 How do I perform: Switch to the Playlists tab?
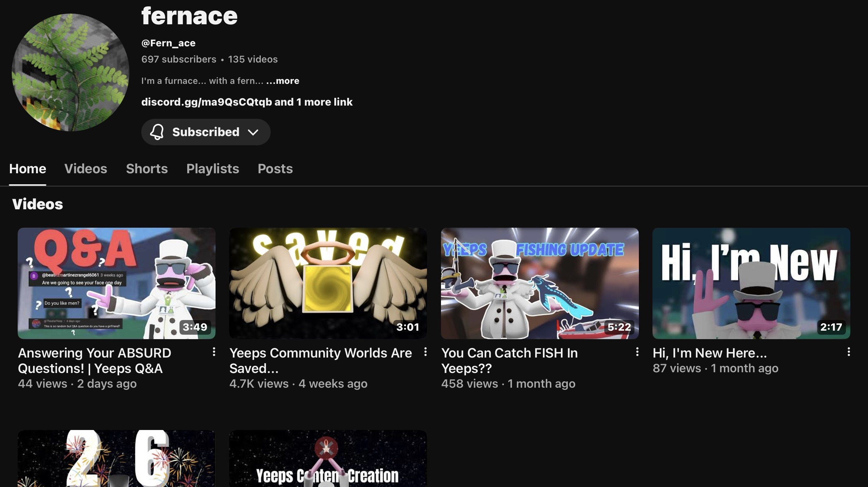(213, 168)
